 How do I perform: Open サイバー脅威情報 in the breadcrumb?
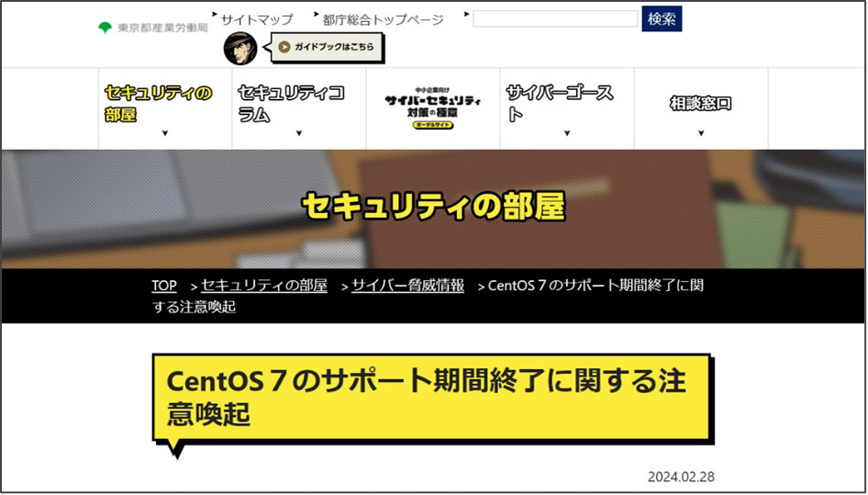click(407, 286)
